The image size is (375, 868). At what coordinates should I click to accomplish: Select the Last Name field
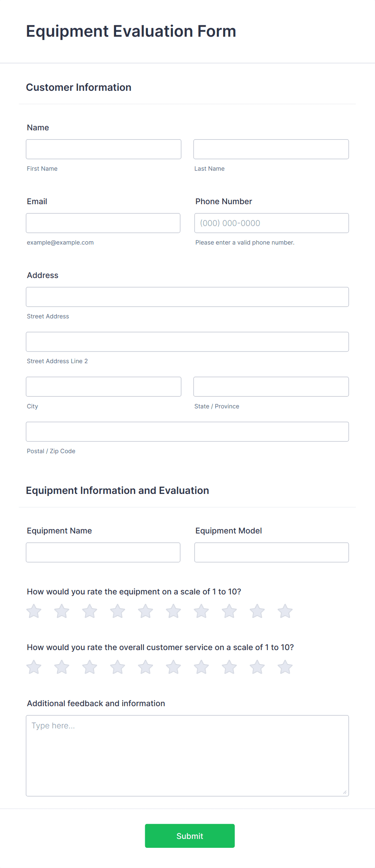tap(271, 149)
